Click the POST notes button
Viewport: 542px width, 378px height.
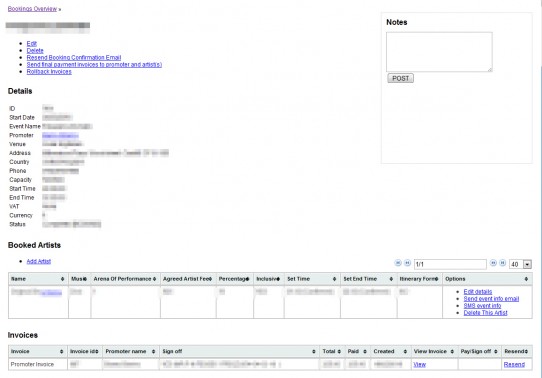[x=400, y=78]
